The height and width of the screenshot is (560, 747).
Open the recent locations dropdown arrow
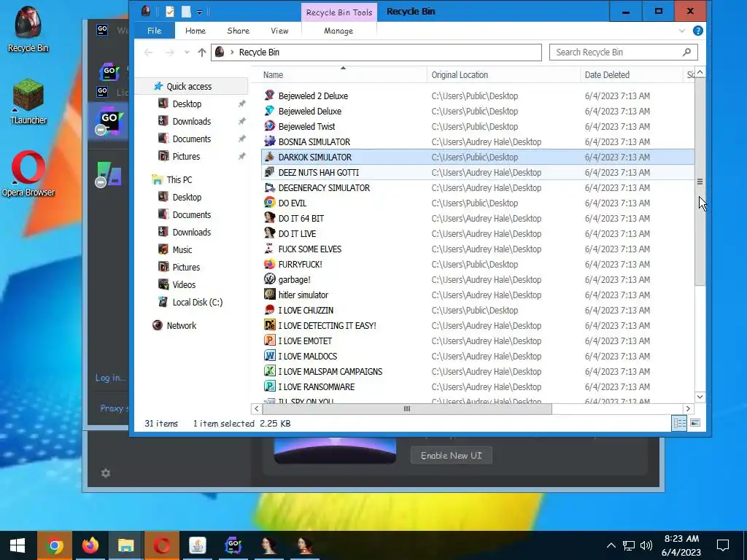click(x=187, y=52)
